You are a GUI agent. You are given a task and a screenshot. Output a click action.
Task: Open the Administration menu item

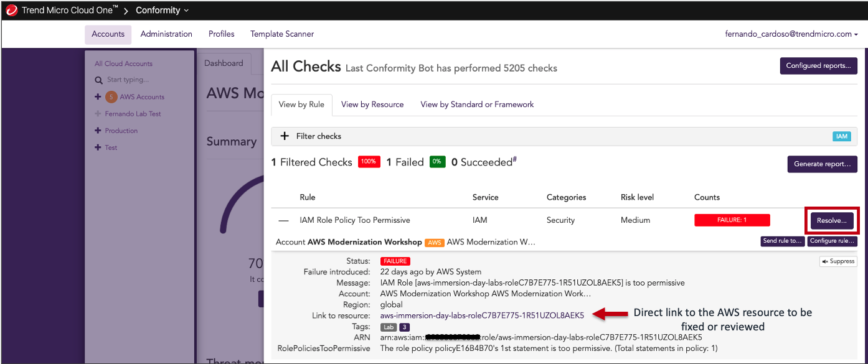click(166, 34)
